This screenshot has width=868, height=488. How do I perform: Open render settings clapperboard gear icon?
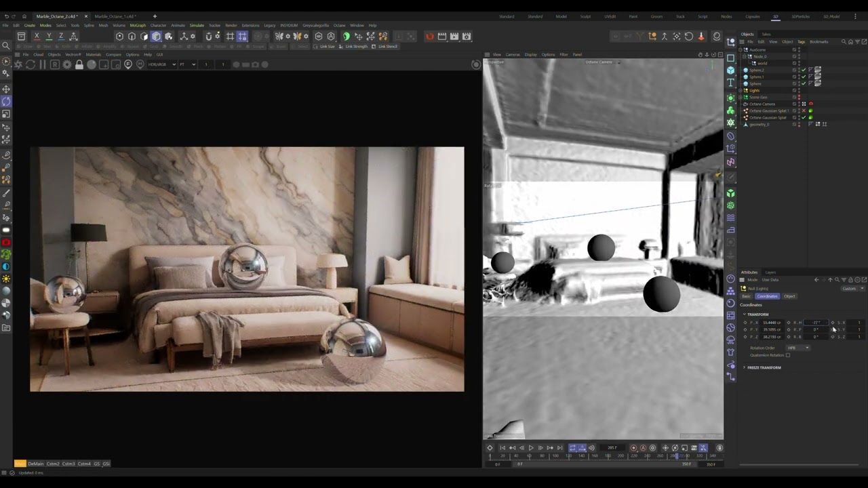click(467, 37)
